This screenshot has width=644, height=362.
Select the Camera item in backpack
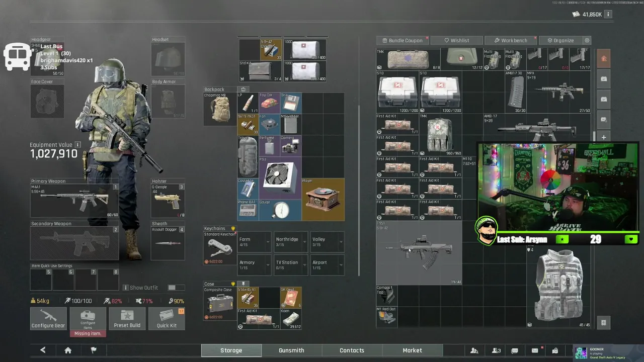tap(291, 146)
